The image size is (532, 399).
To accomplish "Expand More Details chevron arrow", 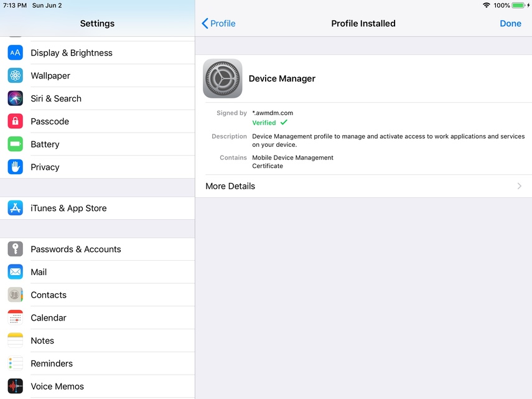I will tap(520, 186).
